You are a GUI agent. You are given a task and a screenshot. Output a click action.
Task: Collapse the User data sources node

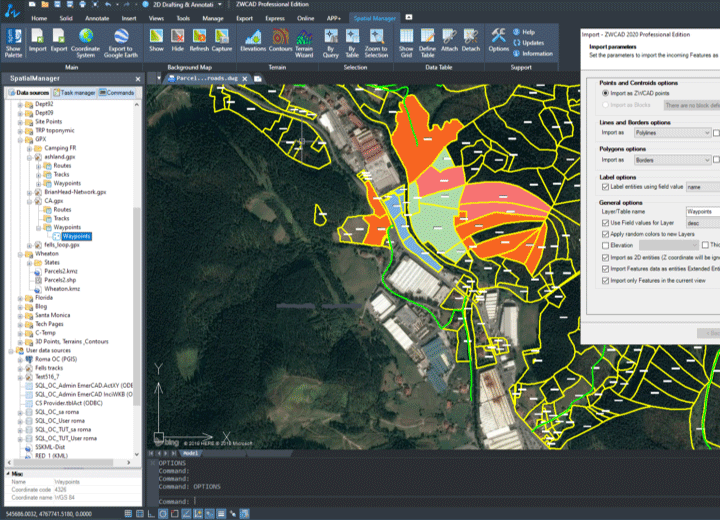pyautogui.click(x=11, y=350)
